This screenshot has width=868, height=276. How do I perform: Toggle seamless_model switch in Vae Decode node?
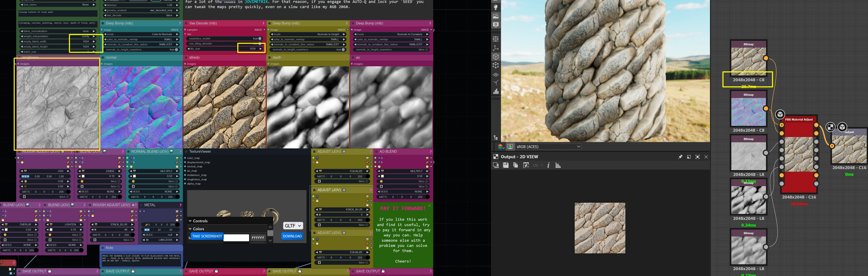260,38
